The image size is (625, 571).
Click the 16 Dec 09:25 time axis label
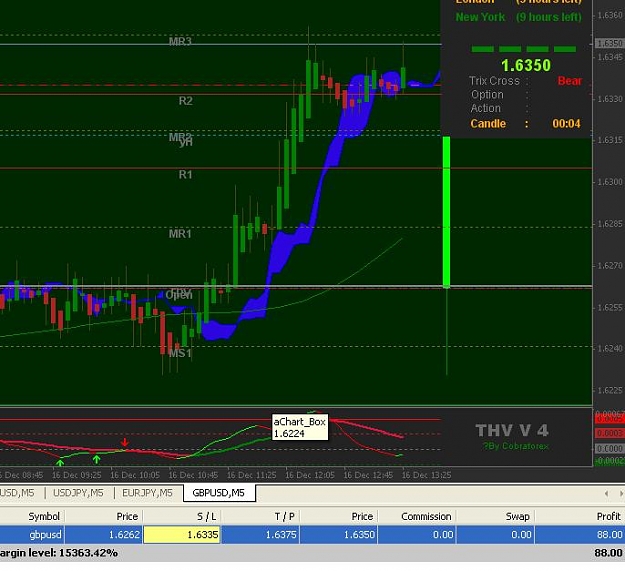[77, 475]
